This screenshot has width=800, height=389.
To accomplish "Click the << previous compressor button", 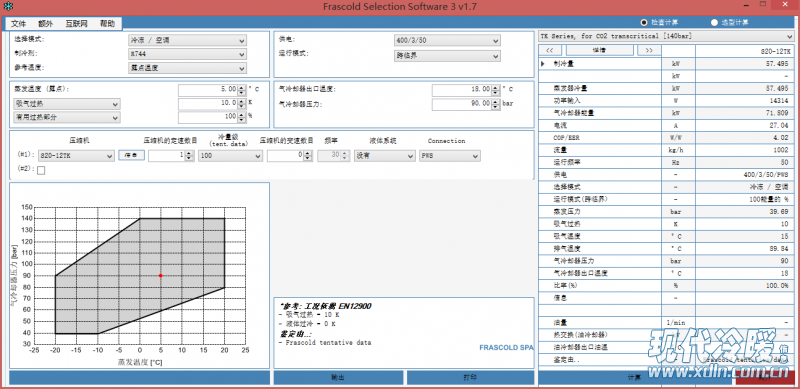I will (550, 51).
